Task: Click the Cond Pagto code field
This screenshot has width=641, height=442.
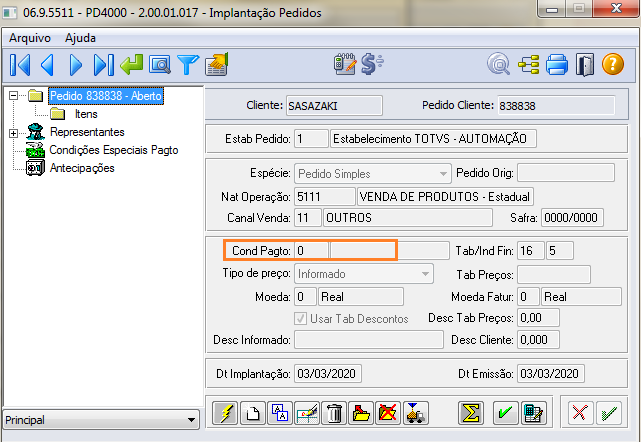Action: pyautogui.click(x=311, y=251)
